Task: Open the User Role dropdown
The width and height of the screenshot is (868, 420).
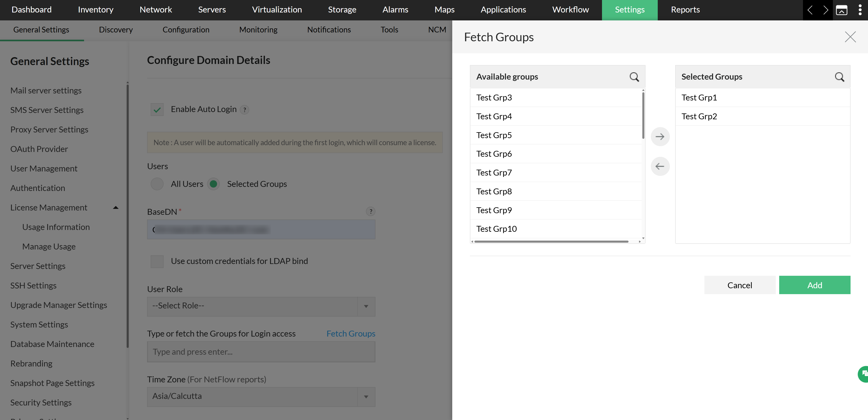Action: click(261, 306)
